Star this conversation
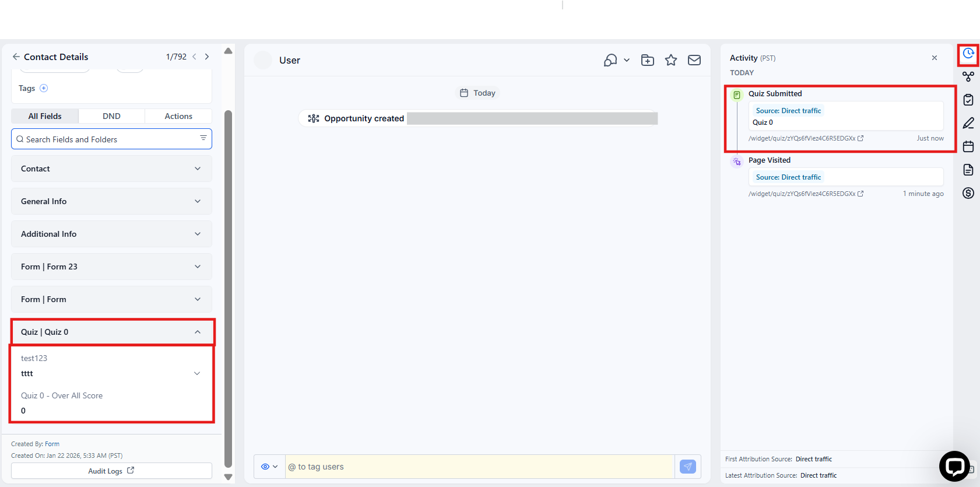Viewport: 980px width, 487px height. pos(671,60)
